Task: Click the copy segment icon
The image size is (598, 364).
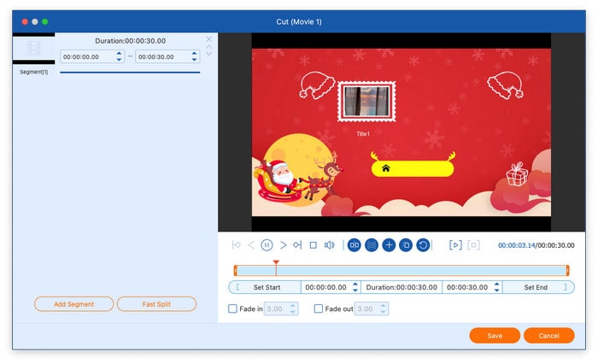Action: (x=407, y=245)
